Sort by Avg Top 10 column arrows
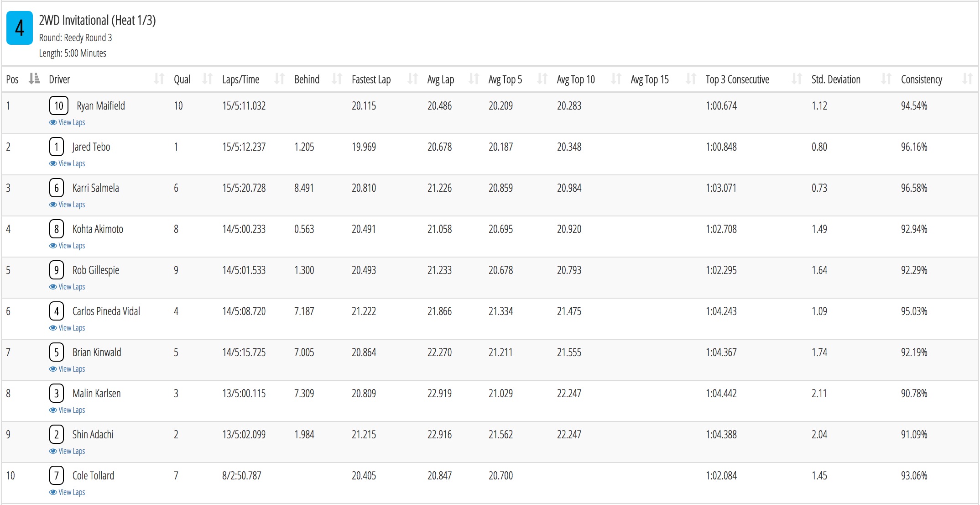Image resolution: width=980 pixels, height=505 pixels. [616, 79]
